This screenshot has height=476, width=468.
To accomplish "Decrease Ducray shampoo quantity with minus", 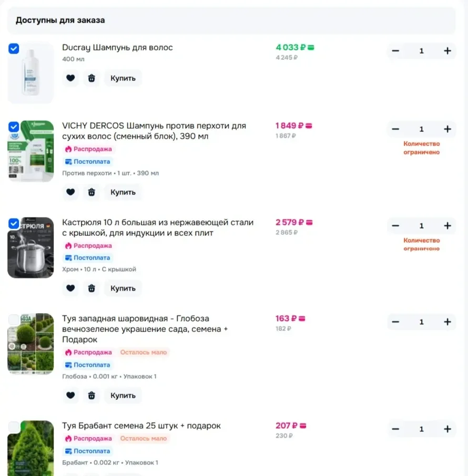I will click(395, 50).
